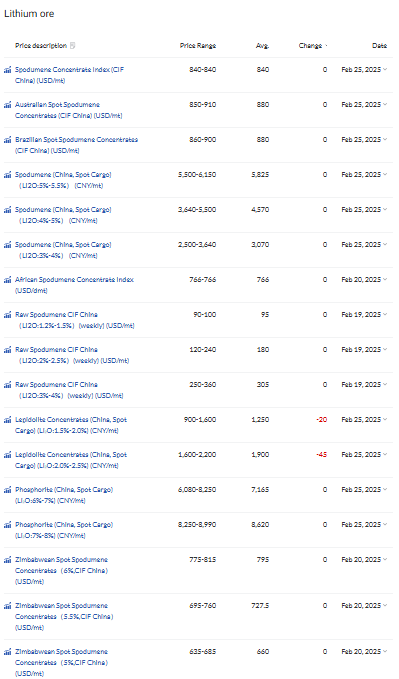Click chart icon for Australian Spot Spodumene row

[x=7, y=105]
